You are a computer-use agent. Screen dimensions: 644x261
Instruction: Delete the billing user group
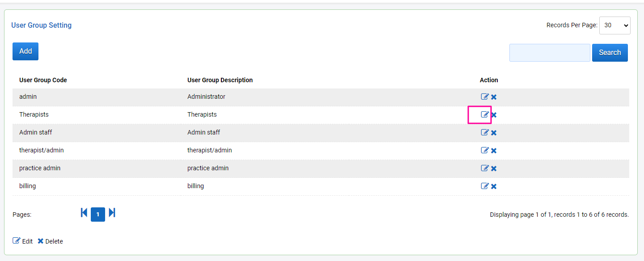click(x=494, y=186)
